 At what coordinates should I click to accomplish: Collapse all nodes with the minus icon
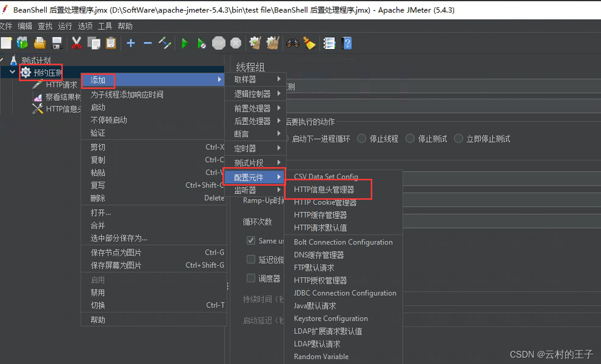click(x=147, y=43)
